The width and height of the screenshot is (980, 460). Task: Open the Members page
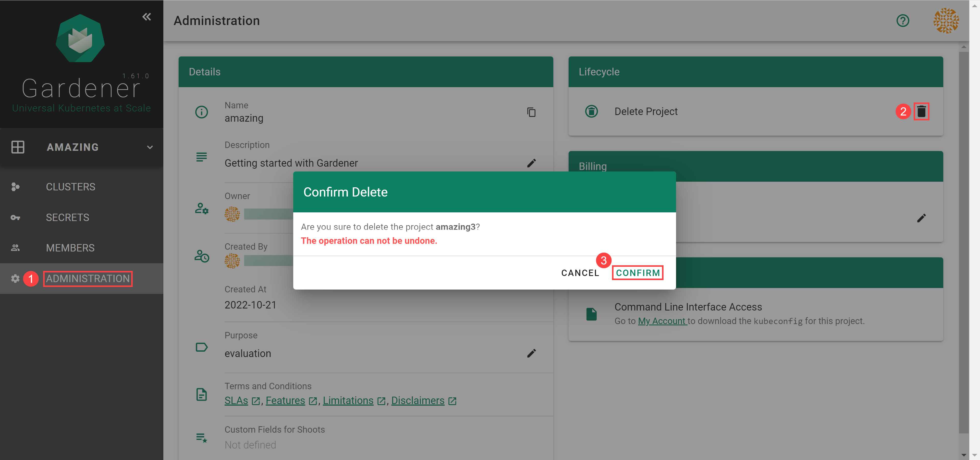pos(70,248)
